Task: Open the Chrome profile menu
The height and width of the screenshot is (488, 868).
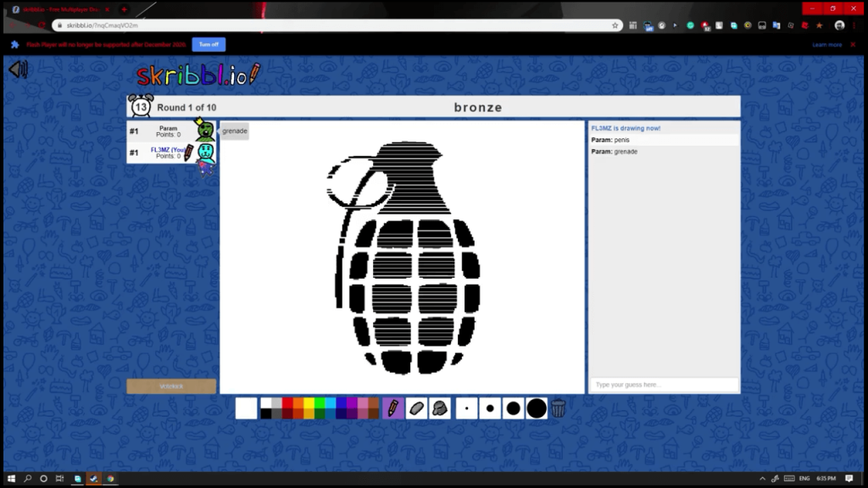Action: tap(839, 25)
